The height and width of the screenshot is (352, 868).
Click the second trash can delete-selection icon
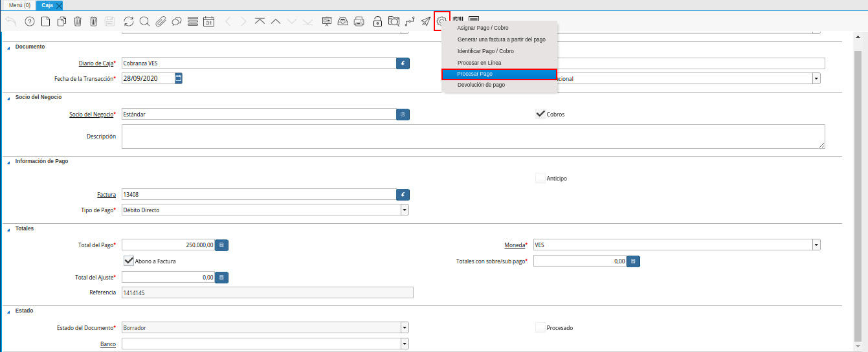point(94,21)
